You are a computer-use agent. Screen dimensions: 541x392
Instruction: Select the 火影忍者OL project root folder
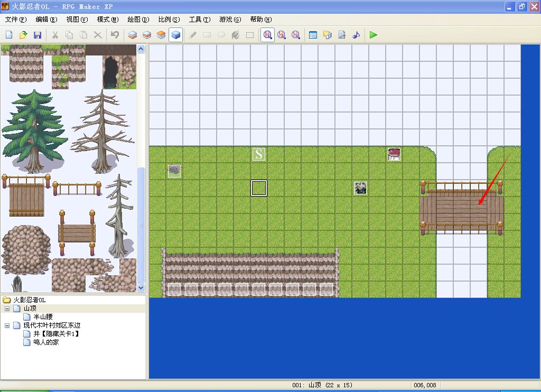pos(30,300)
